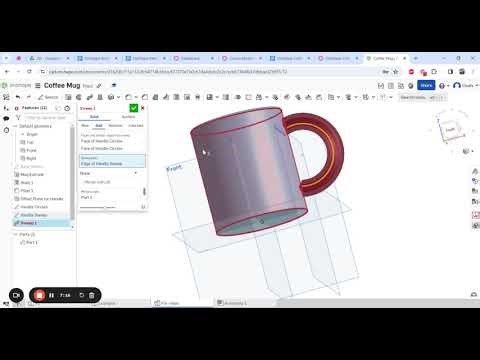The image size is (480, 360).
Task: Open the Onshape hamburger menu beside Coffee Mug
Action: 38,86
